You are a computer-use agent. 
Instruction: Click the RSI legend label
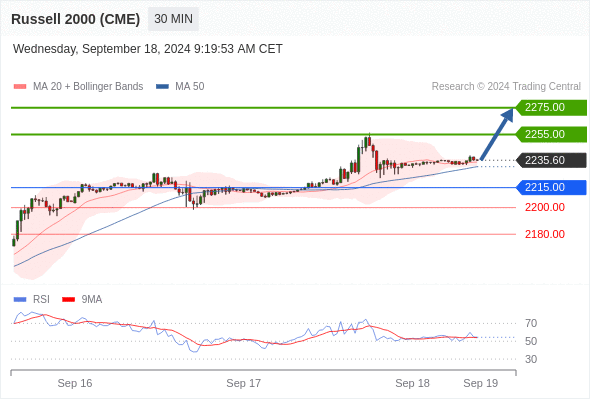pos(41,300)
